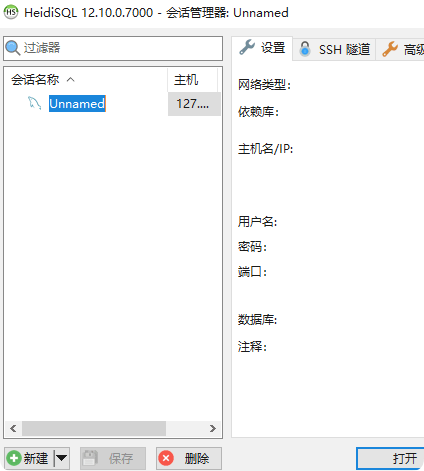Screen dimensions: 424x471
Task: Click the 主机名/IP: label
Action: [x=265, y=149]
